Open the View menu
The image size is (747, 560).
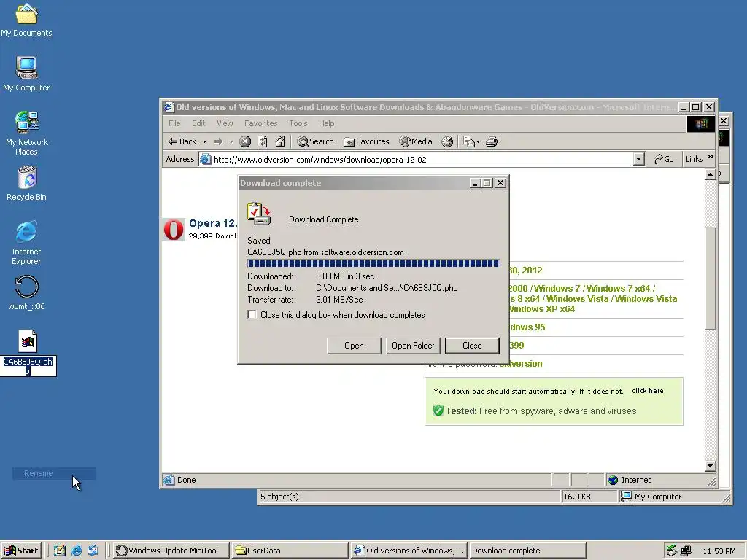[x=225, y=123]
